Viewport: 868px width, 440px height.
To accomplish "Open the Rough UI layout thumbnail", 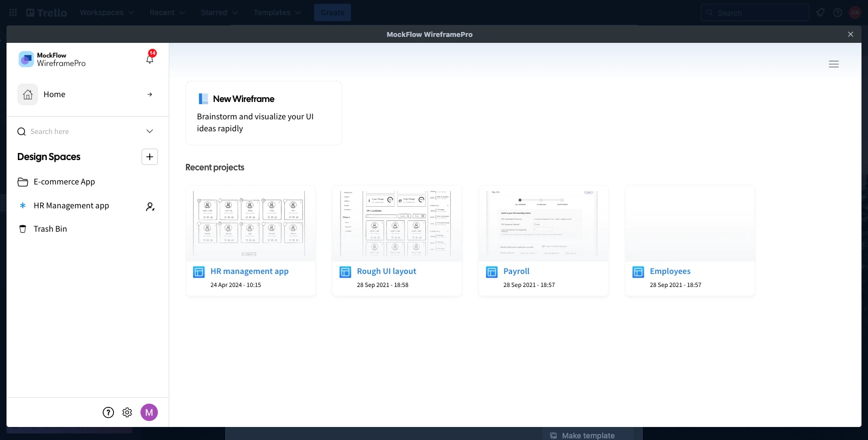I will [x=397, y=224].
